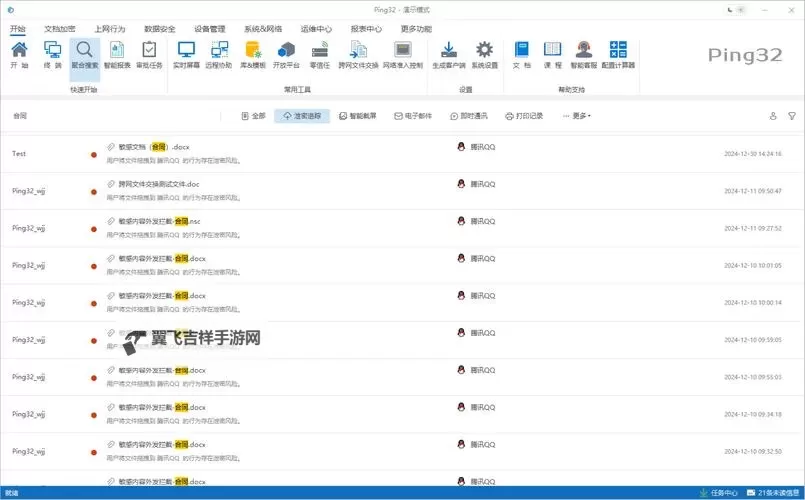Click QQ penguin icon in 10:01:05 row
The height and width of the screenshot is (500, 805).
tap(461, 258)
